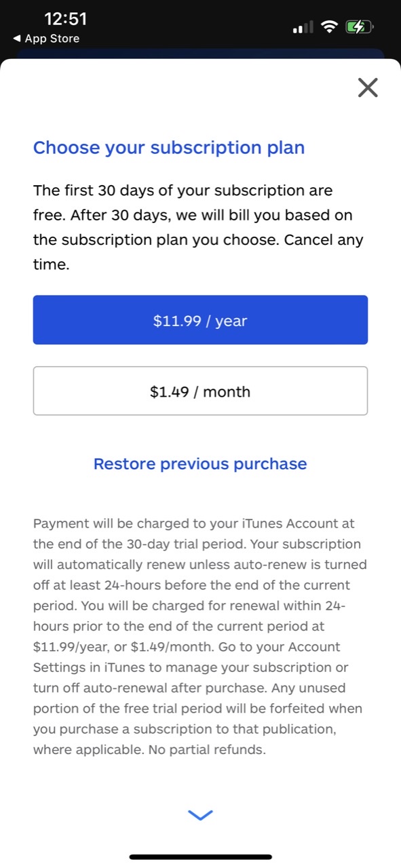
Task: Tap the lightning bolt inside the battery indicator
Action: click(359, 26)
